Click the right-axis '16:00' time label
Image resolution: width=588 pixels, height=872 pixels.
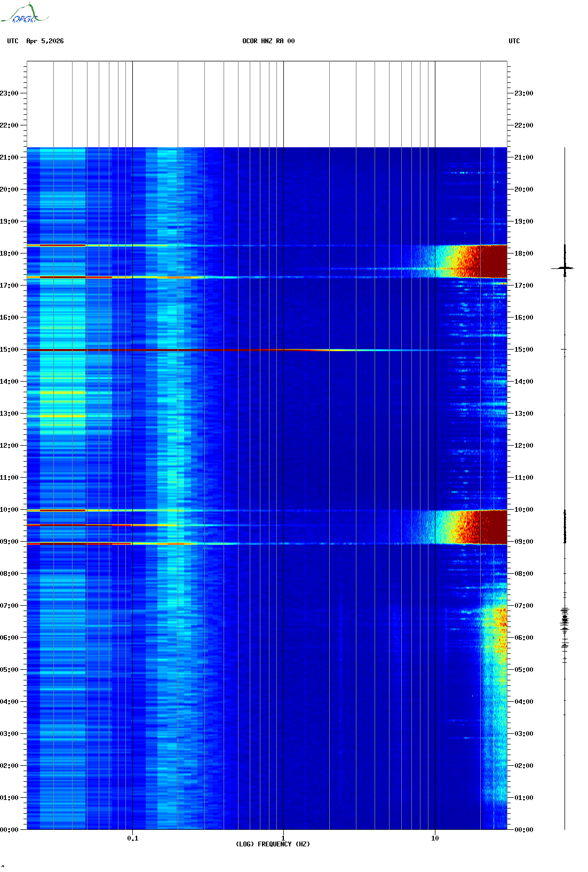(523, 318)
